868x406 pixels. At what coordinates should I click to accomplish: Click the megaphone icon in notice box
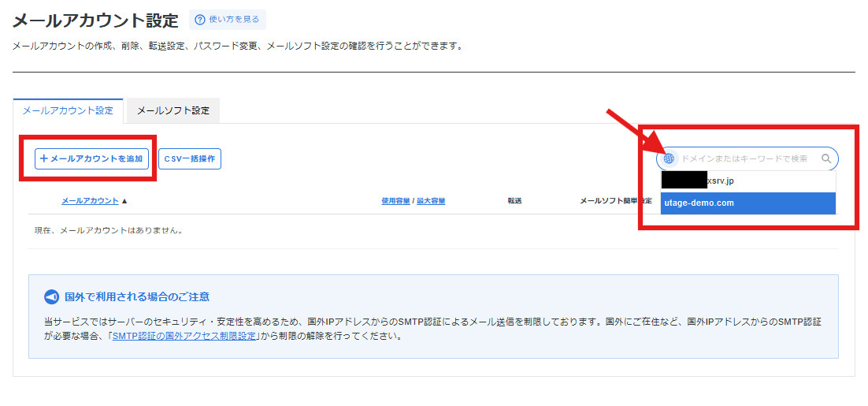click(52, 297)
